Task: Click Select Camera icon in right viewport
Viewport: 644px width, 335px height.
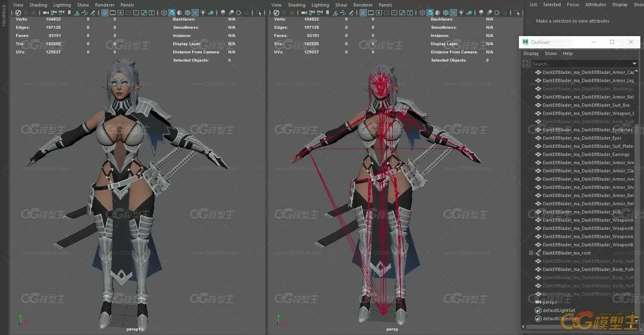Action: [x=304, y=13]
